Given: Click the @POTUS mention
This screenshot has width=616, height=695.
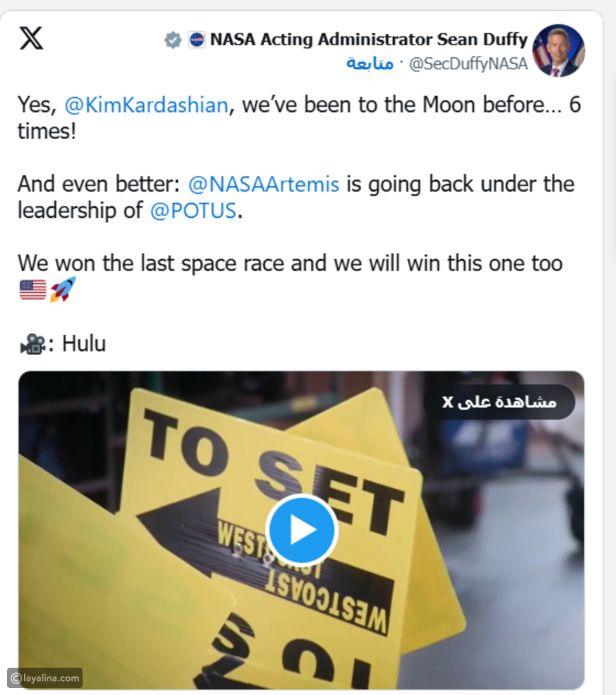Looking at the screenshot, I should 193,210.
